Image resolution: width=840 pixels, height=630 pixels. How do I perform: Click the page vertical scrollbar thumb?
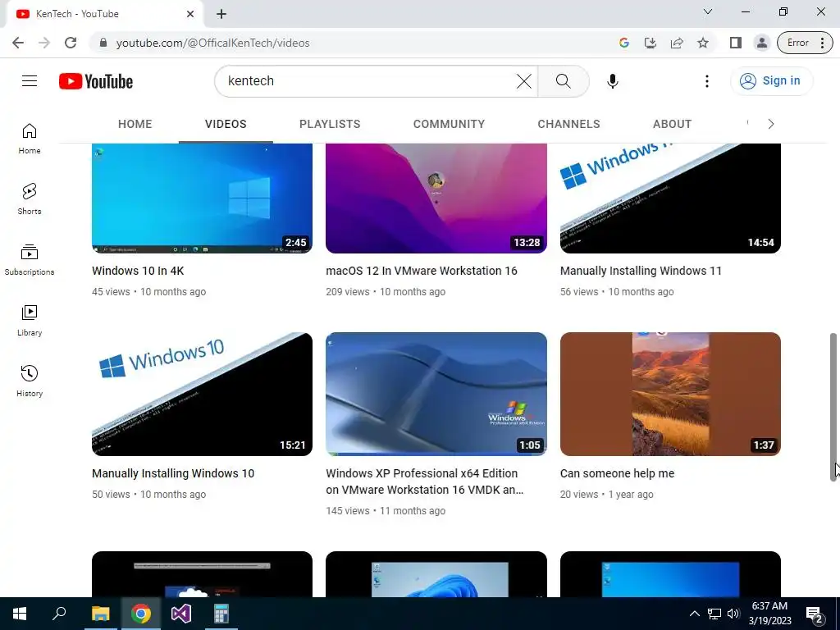coord(833,407)
